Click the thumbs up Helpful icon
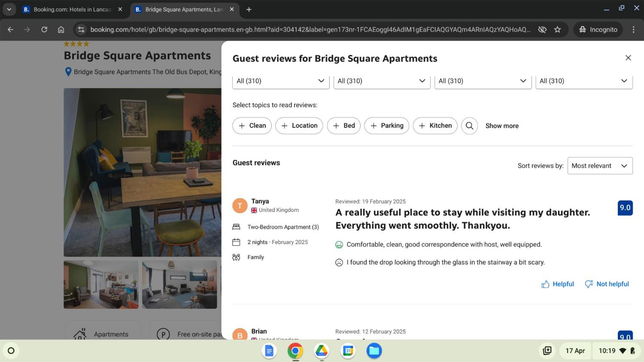This screenshot has width=644, height=362. click(x=545, y=284)
